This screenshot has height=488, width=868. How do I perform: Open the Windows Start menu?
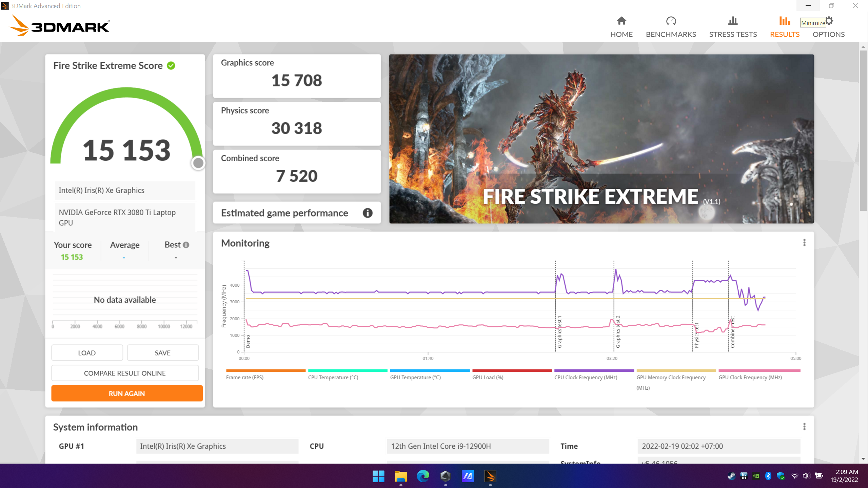(x=378, y=476)
